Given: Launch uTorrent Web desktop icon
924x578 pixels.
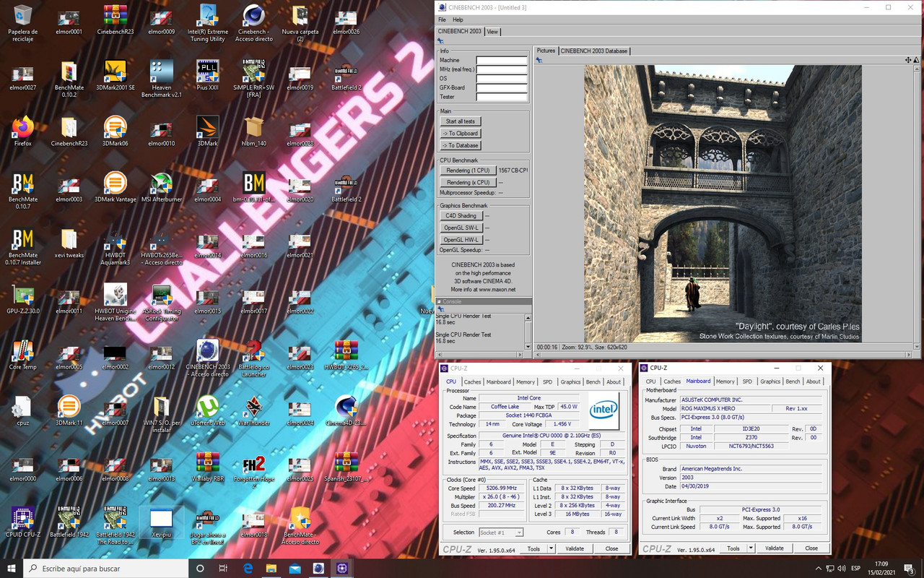Looking at the screenshot, I should pyautogui.click(x=208, y=411).
